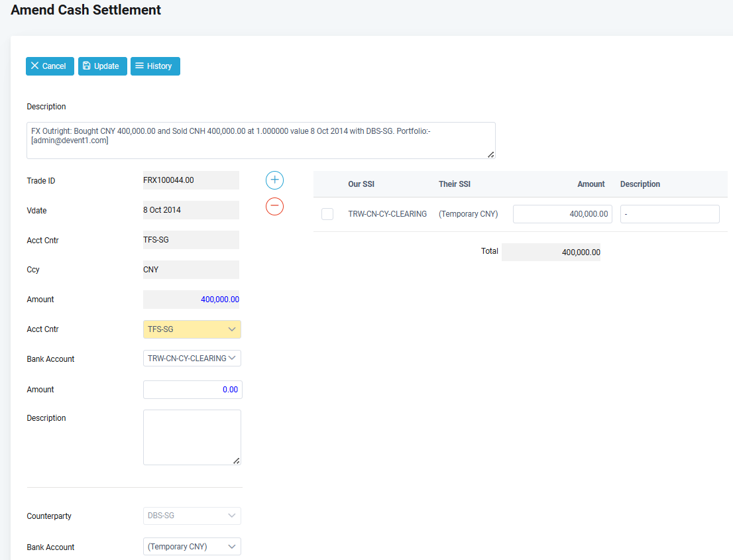Image resolution: width=733 pixels, height=560 pixels.
Task: Click the FX Outright description text area
Action: coord(260,140)
